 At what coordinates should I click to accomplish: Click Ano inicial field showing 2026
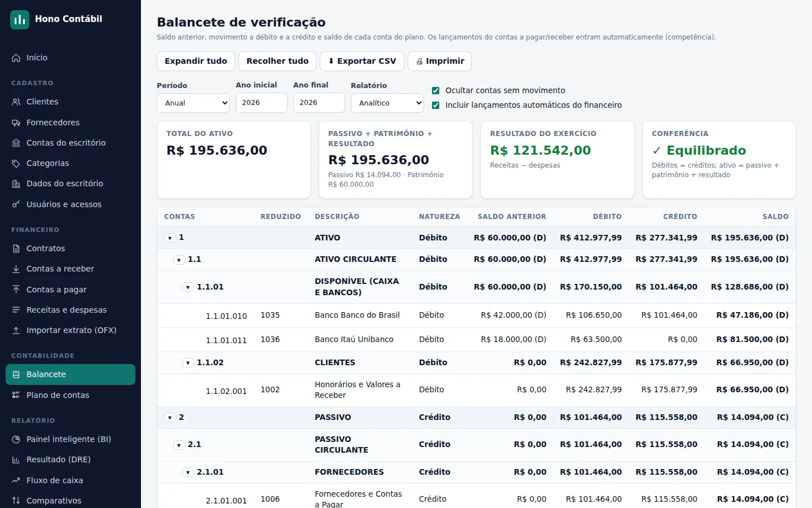tap(262, 103)
